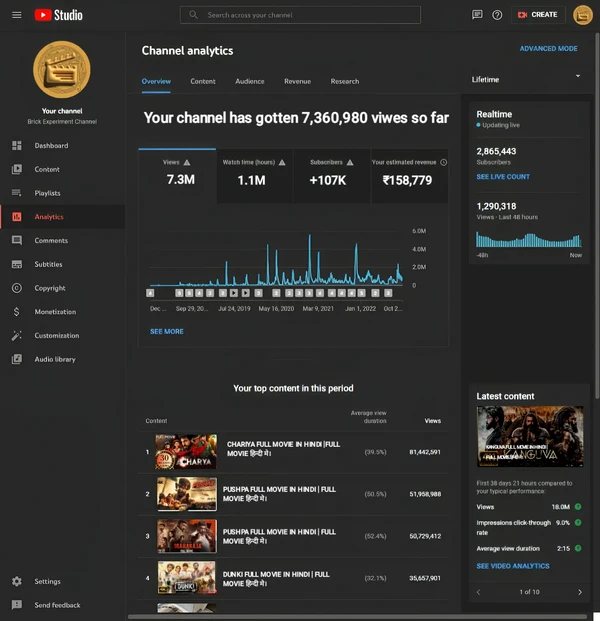Click the warning triangle beside Subscribers

click(350, 162)
